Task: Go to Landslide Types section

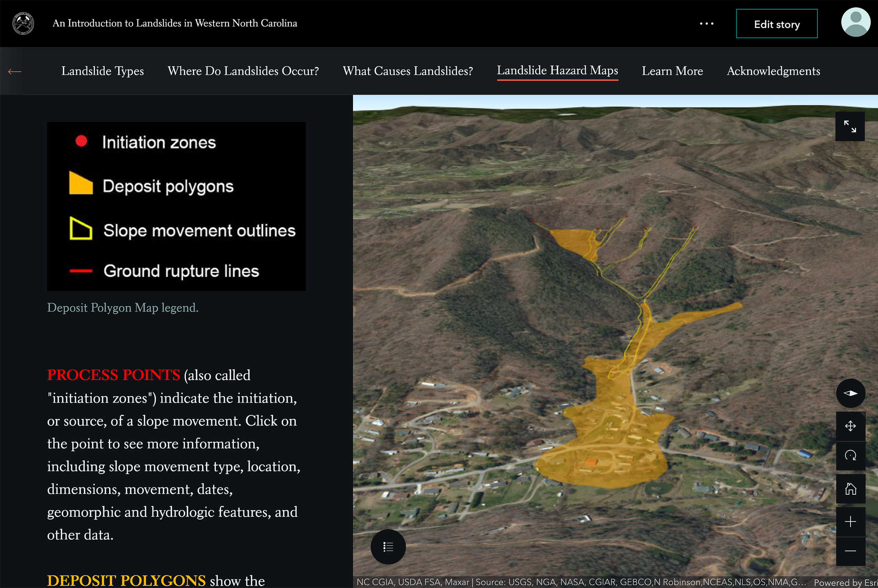Action: (x=102, y=71)
